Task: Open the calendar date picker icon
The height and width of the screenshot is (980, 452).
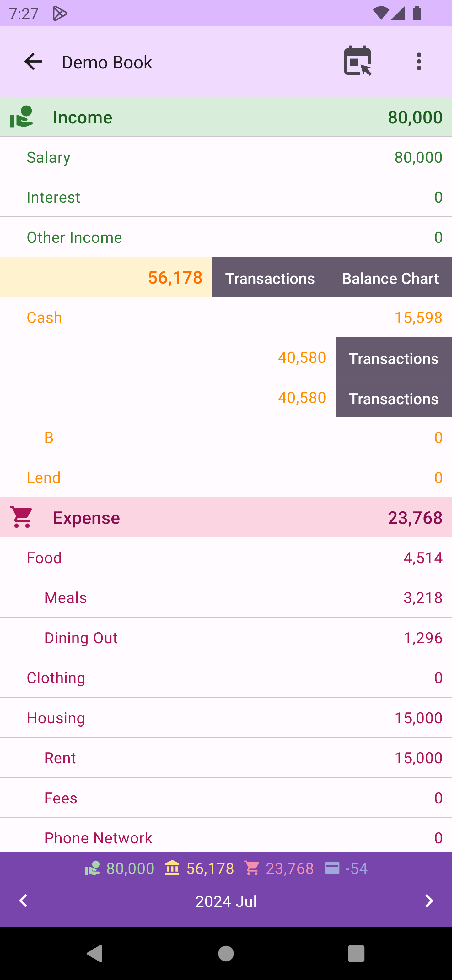Action: tap(357, 61)
